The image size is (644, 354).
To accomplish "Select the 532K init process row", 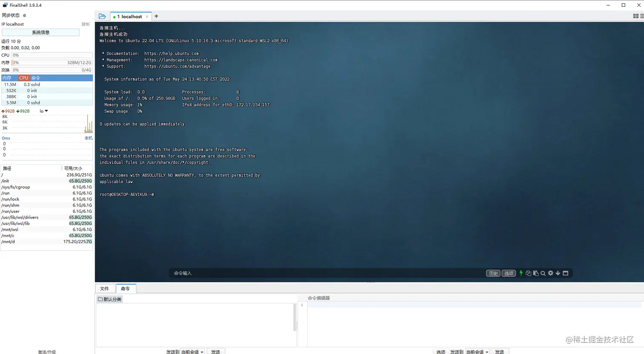I will [x=47, y=91].
